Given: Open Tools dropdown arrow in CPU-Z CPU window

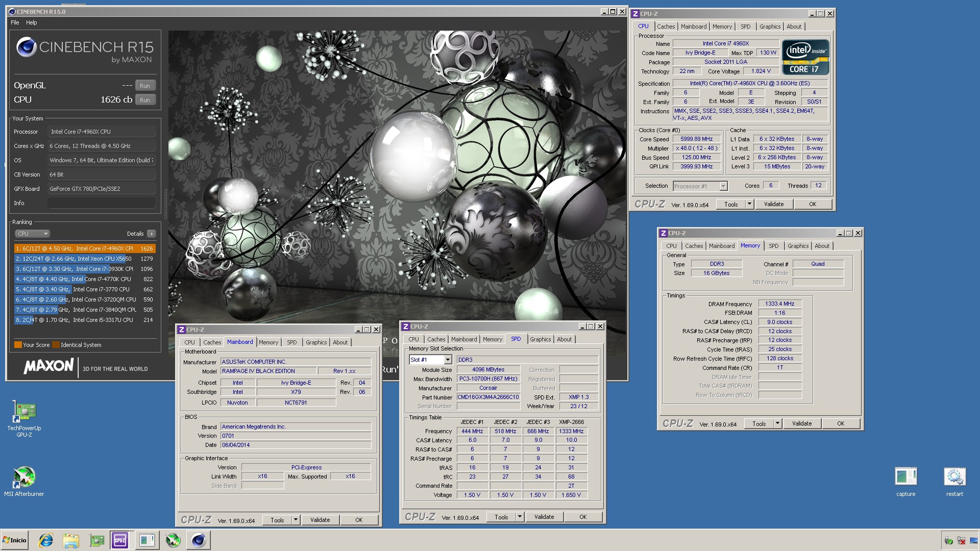Looking at the screenshot, I should [x=749, y=204].
